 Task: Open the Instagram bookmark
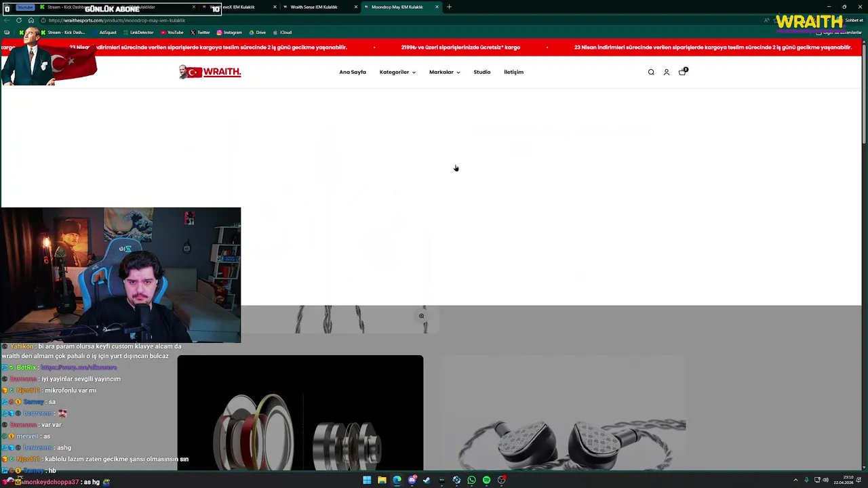click(229, 33)
